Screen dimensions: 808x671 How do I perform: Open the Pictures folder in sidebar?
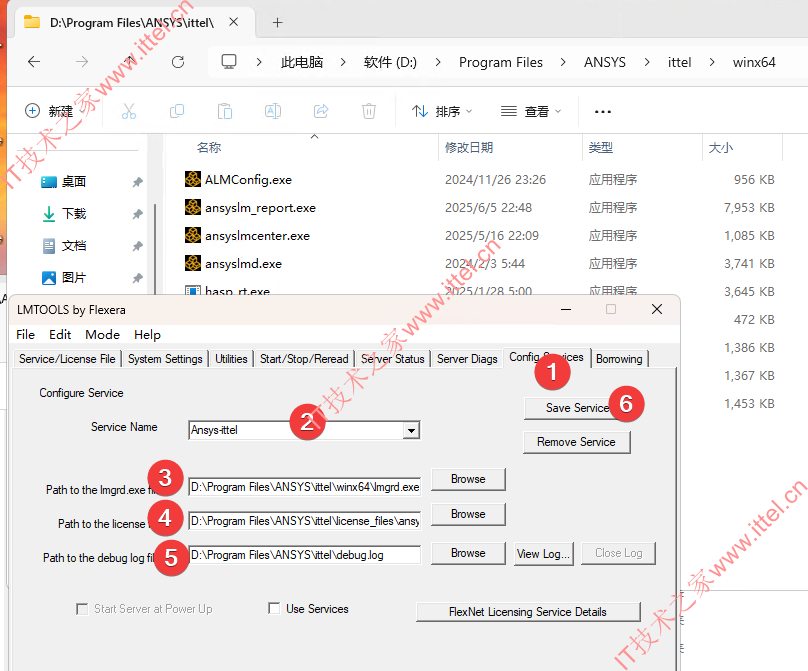pos(73,278)
